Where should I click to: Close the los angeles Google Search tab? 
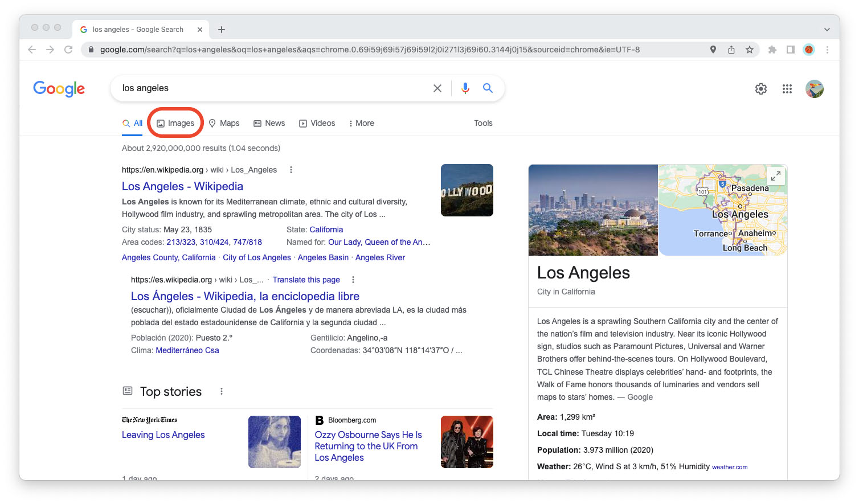200,30
